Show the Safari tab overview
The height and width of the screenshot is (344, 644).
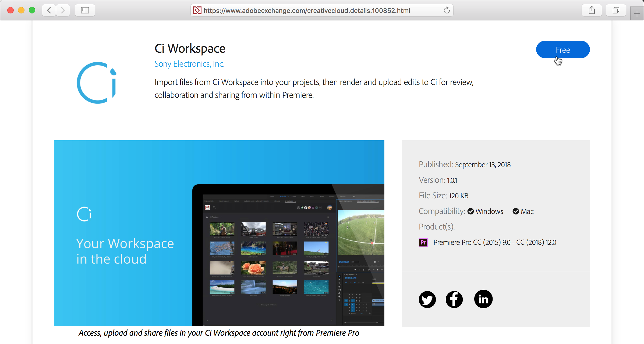coord(616,10)
